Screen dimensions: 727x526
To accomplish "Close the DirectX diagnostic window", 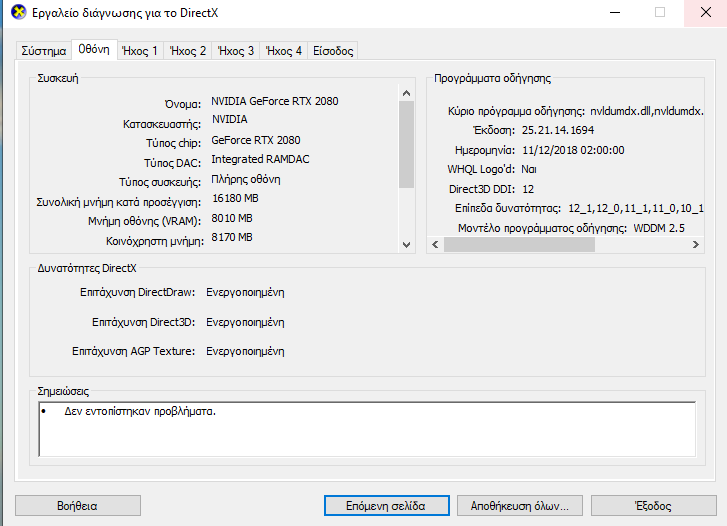I will (705, 13).
